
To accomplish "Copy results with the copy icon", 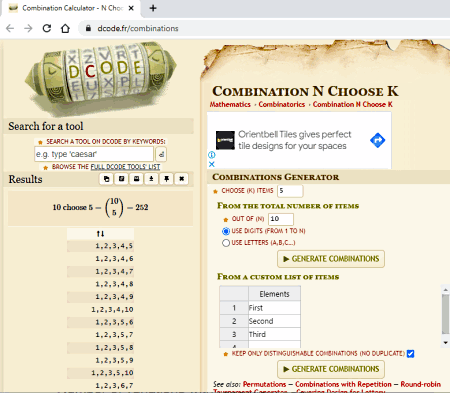I will point(106,179).
